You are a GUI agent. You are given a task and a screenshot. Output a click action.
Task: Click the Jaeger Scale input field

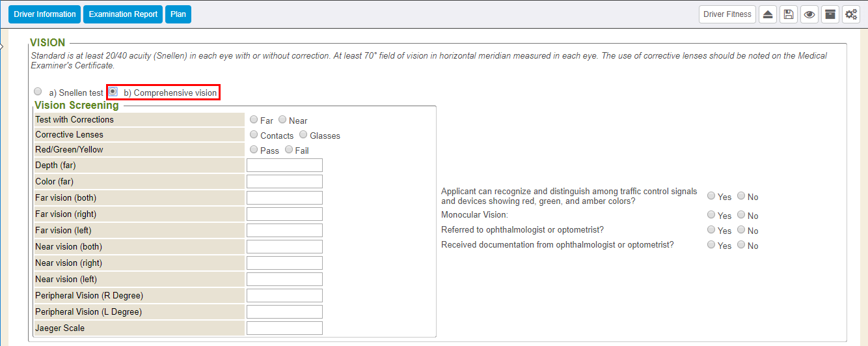coord(284,328)
